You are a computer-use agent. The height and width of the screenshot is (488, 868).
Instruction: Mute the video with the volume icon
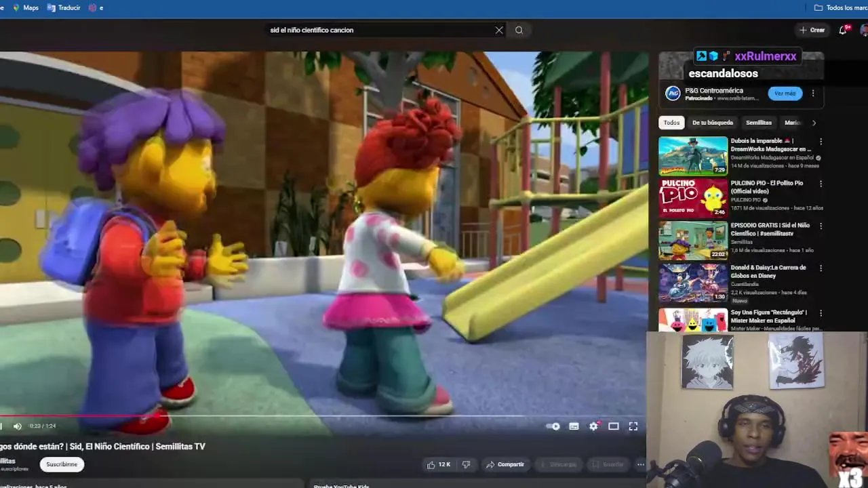[x=18, y=426]
